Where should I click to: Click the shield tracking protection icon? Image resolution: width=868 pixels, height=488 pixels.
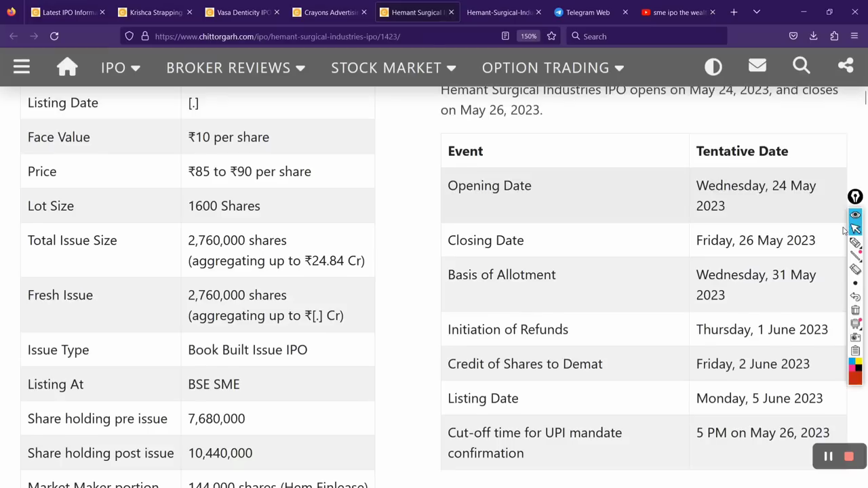click(x=130, y=36)
